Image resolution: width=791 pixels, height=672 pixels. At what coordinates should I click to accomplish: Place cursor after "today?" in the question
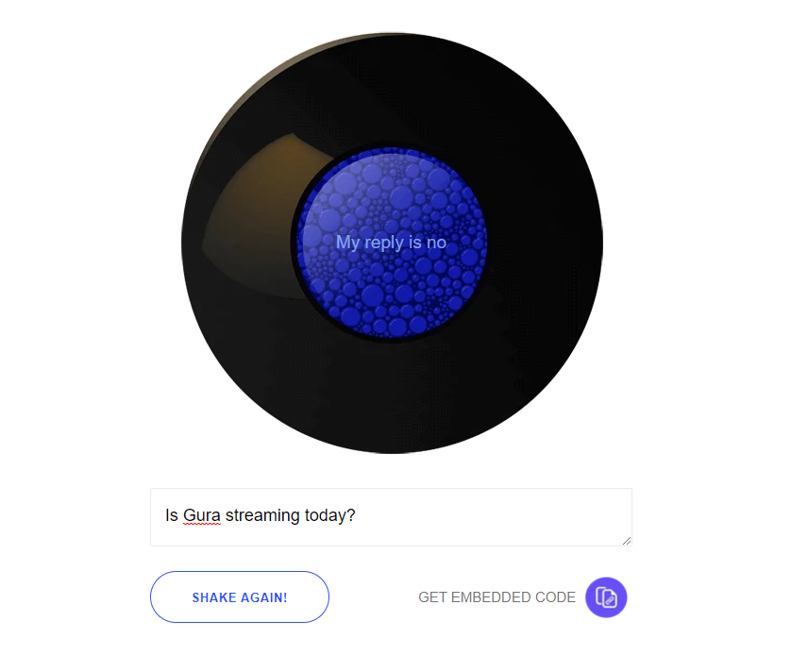tap(356, 515)
